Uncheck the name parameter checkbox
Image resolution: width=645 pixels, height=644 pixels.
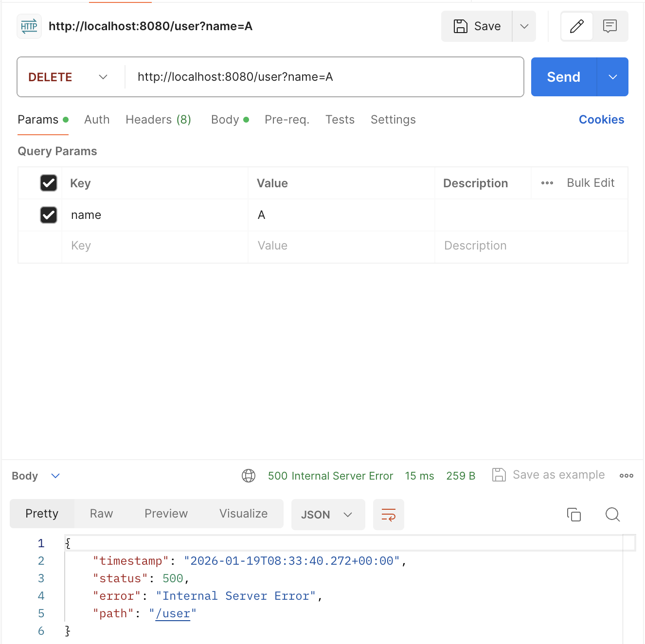click(x=49, y=215)
